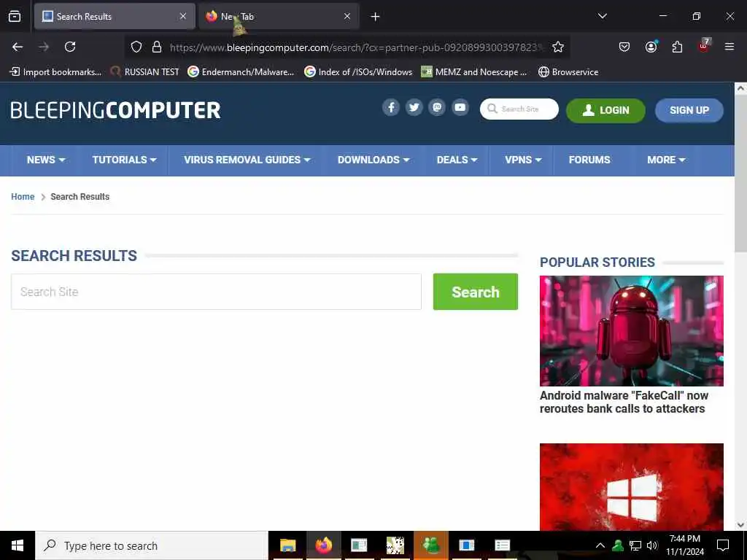The height and width of the screenshot is (560, 747).
Task: Go back with the back arrow
Action: 18,47
